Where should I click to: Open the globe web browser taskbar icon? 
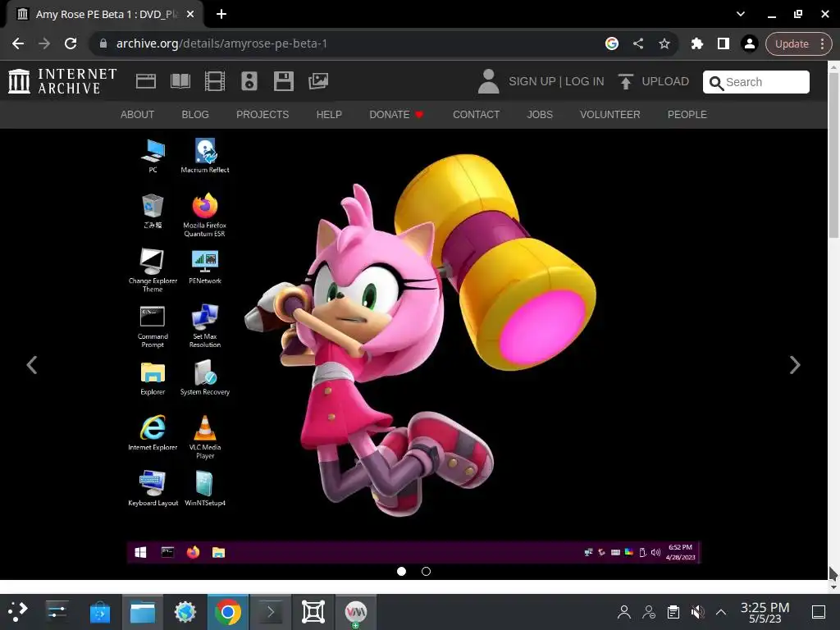[x=185, y=612]
